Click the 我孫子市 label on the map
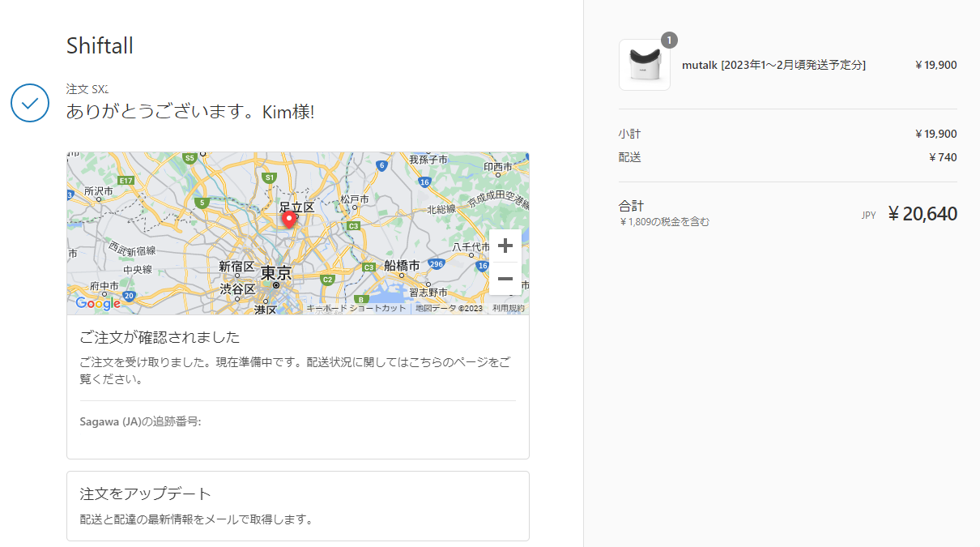The width and height of the screenshot is (980, 547). (x=428, y=160)
